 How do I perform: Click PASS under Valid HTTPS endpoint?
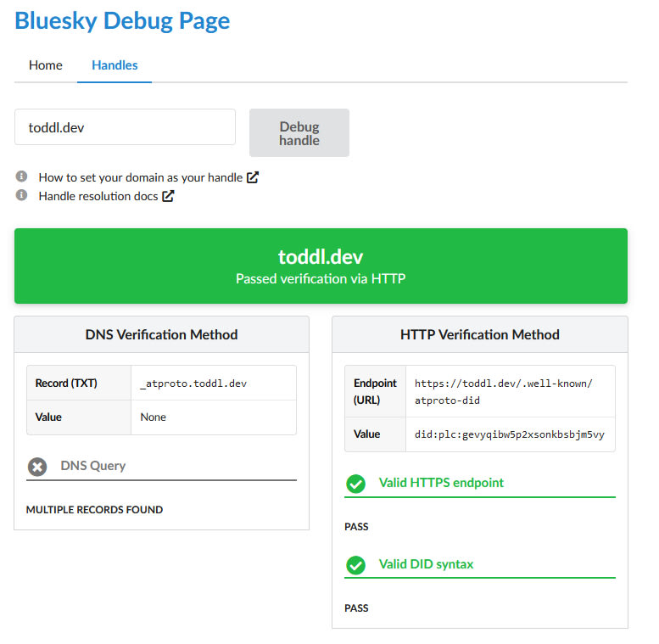[x=356, y=527]
